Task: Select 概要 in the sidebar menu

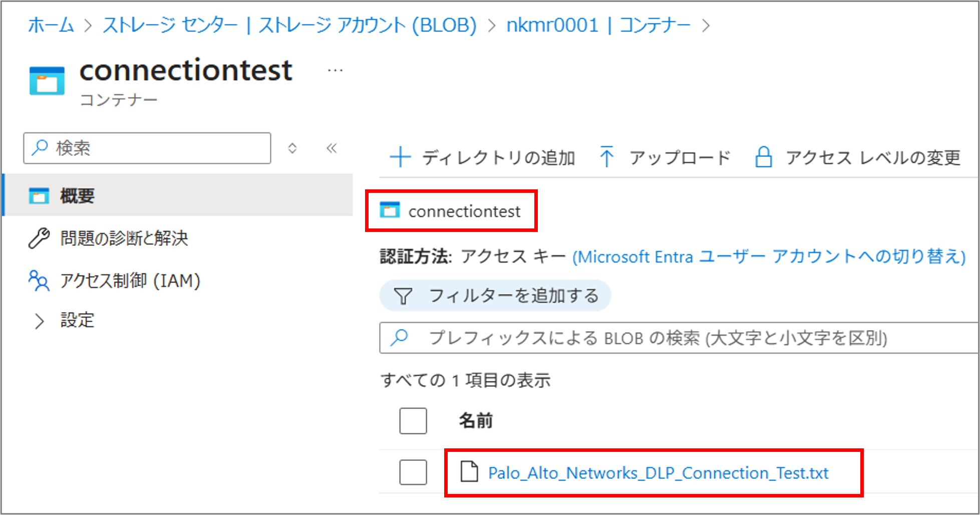Action: coord(77,196)
